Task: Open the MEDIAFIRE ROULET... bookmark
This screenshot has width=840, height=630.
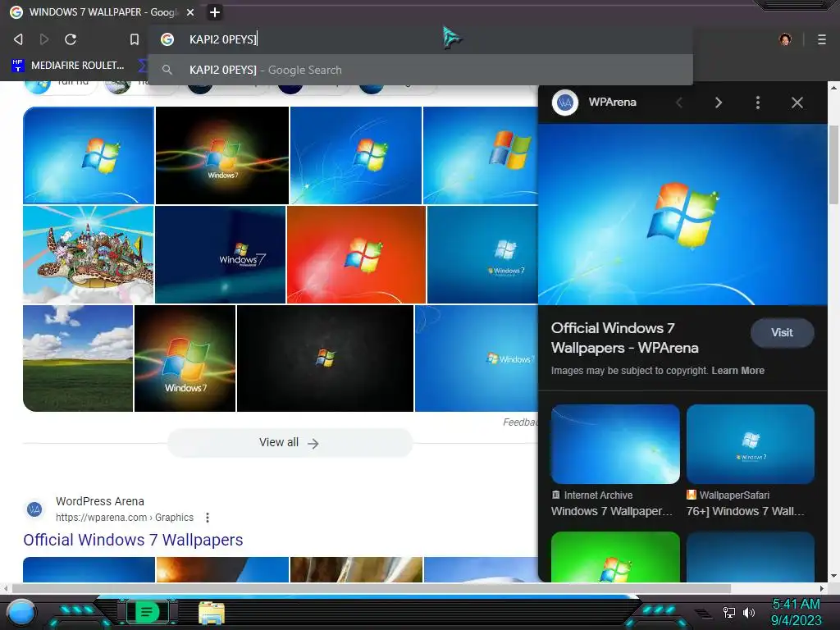Action: (x=68, y=66)
